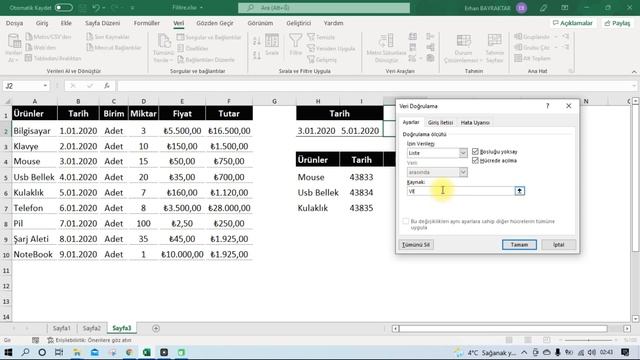Click the Temizle filter icon

(311, 37)
